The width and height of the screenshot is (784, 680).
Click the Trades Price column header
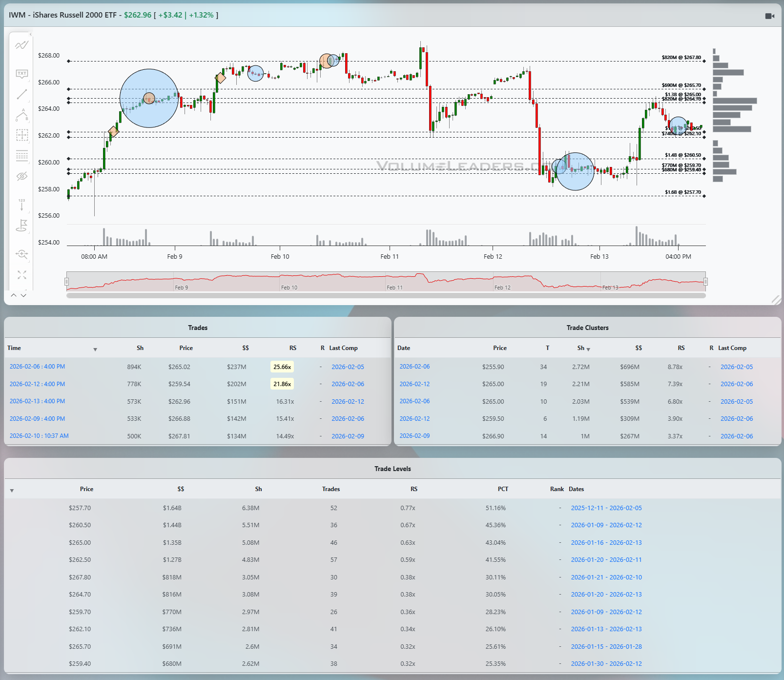(x=186, y=348)
